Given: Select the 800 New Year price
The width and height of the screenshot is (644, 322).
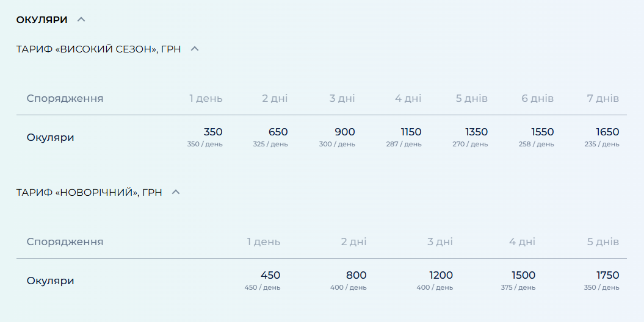Looking at the screenshot, I should (x=356, y=275).
